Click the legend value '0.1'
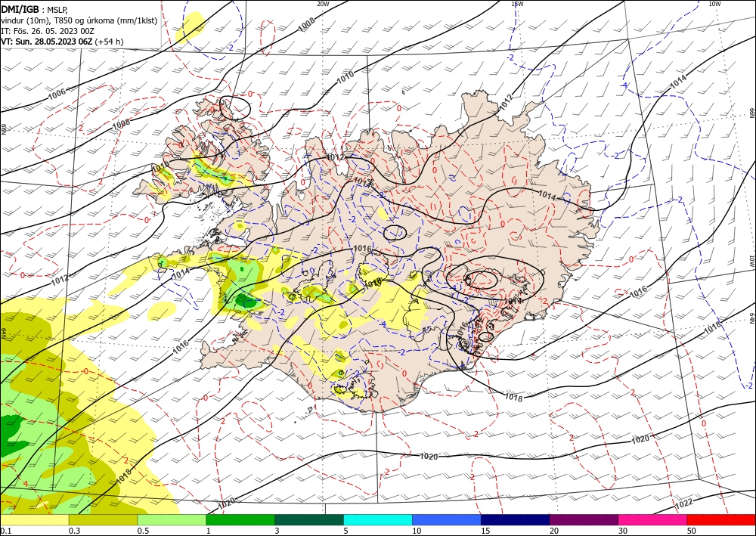This screenshot has width=756, height=536. 5,531
